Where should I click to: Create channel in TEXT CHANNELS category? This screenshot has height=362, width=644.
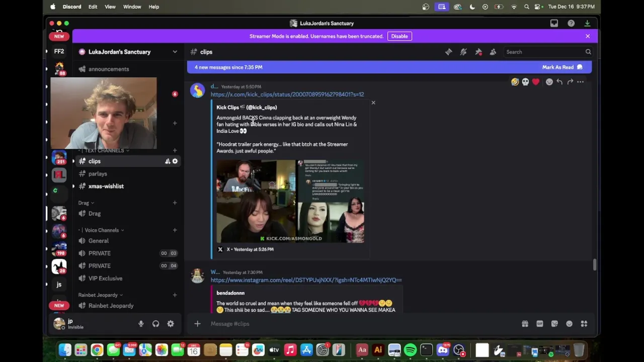(x=175, y=150)
